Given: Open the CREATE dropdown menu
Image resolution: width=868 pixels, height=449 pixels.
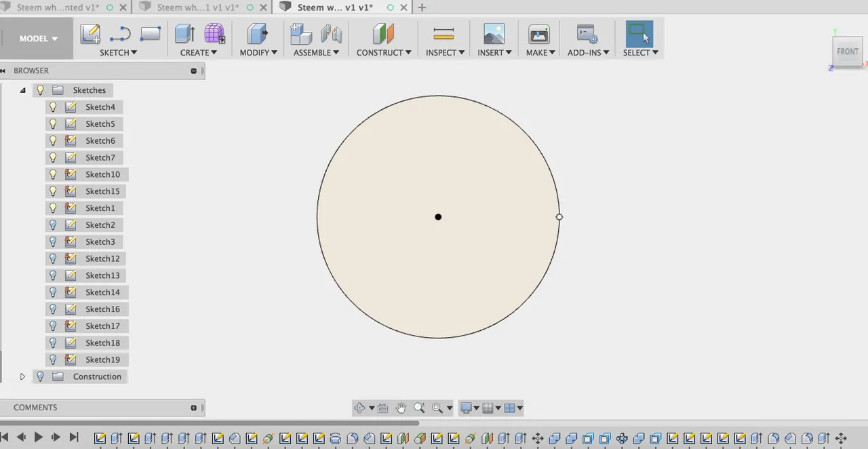Looking at the screenshot, I should pos(199,52).
